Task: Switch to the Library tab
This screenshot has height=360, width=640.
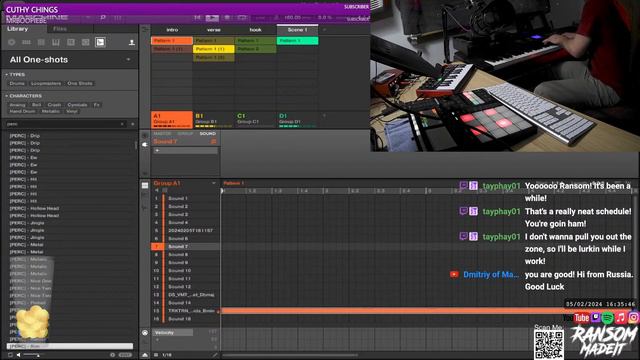Action: click(x=18, y=29)
